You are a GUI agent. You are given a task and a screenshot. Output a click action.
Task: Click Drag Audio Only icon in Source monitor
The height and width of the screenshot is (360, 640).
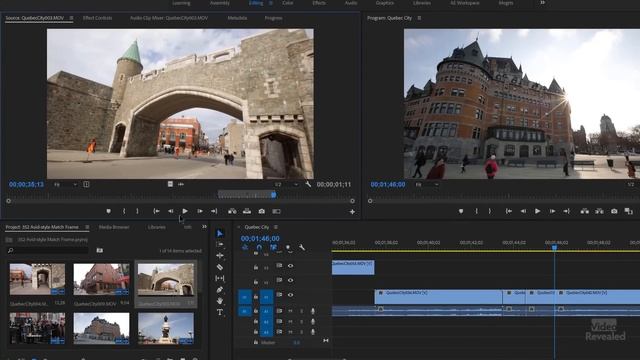181,184
